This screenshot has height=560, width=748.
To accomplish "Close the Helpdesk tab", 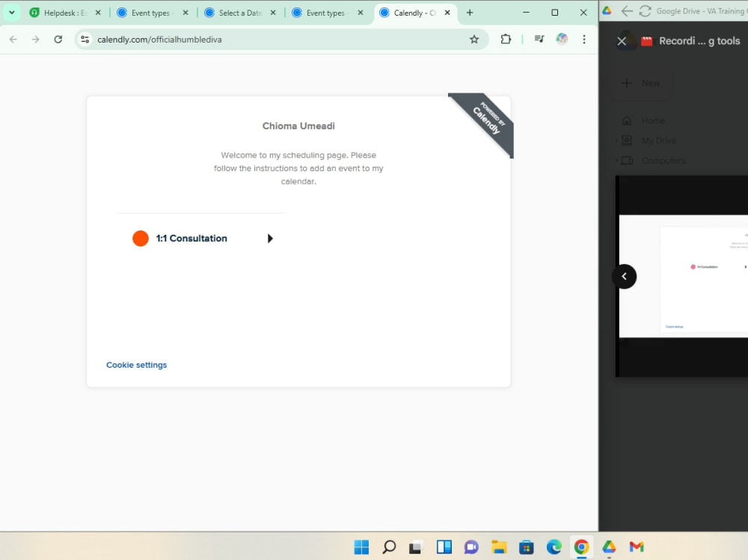I will click(x=98, y=13).
